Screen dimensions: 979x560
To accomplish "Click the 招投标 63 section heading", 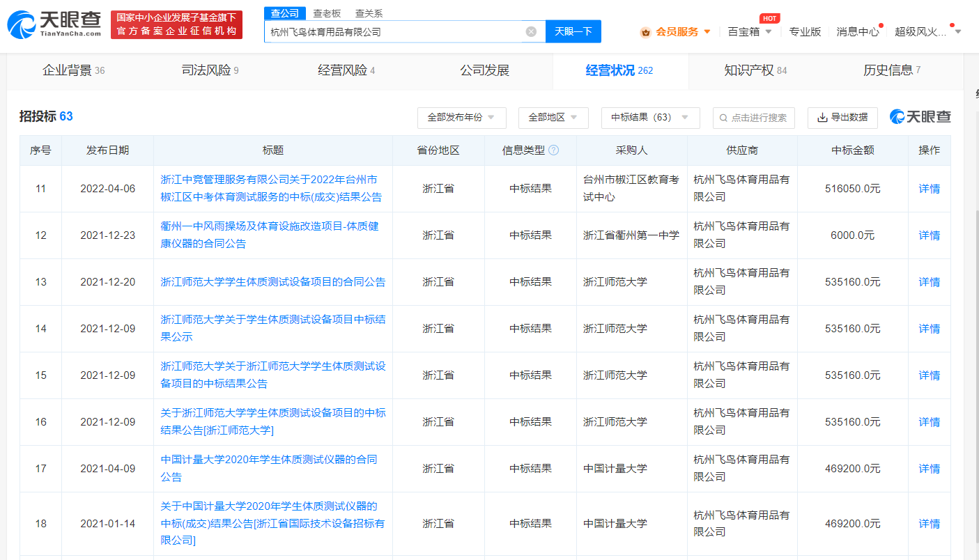I will [x=46, y=117].
